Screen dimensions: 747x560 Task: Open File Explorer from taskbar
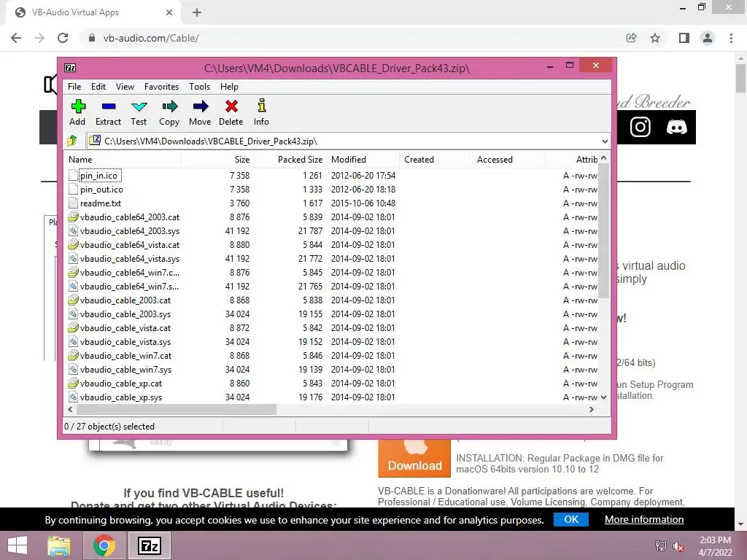click(x=59, y=545)
